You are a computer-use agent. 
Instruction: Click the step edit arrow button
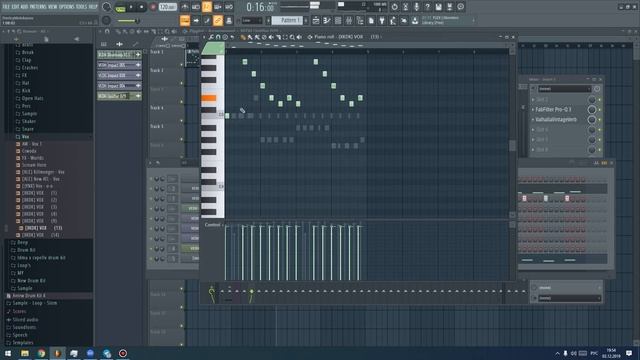click(196, 20)
